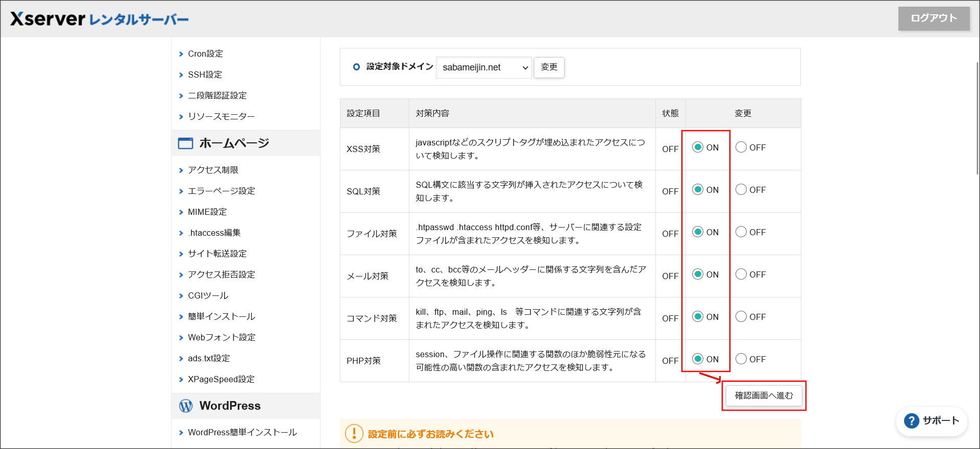Select OFF for コマンド対策
The image size is (980, 449).
click(x=741, y=317)
